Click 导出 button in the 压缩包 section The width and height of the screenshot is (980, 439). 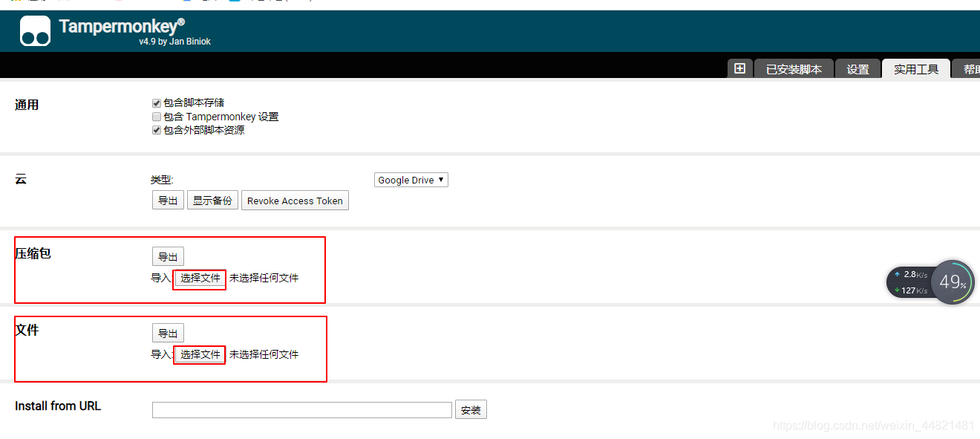click(x=168, y=257)
